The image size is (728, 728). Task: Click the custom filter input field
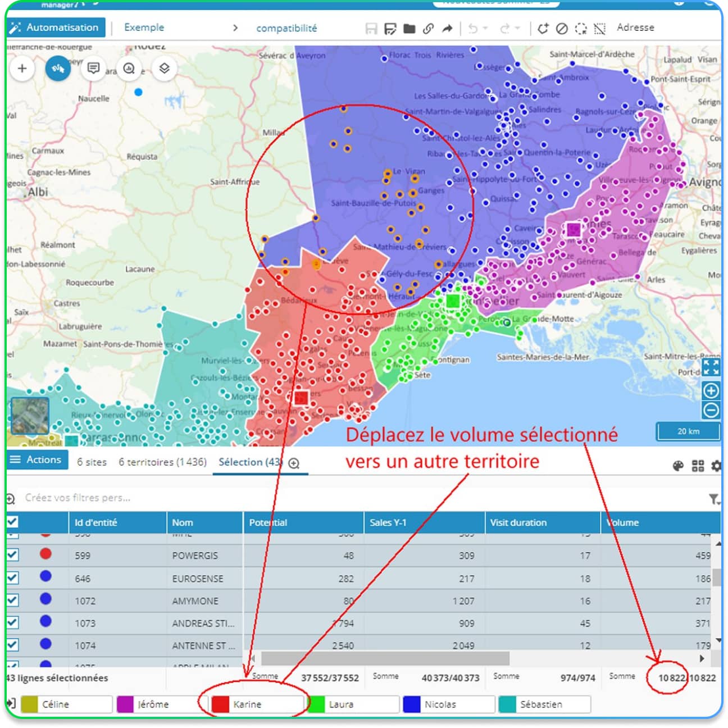(79, 498)
